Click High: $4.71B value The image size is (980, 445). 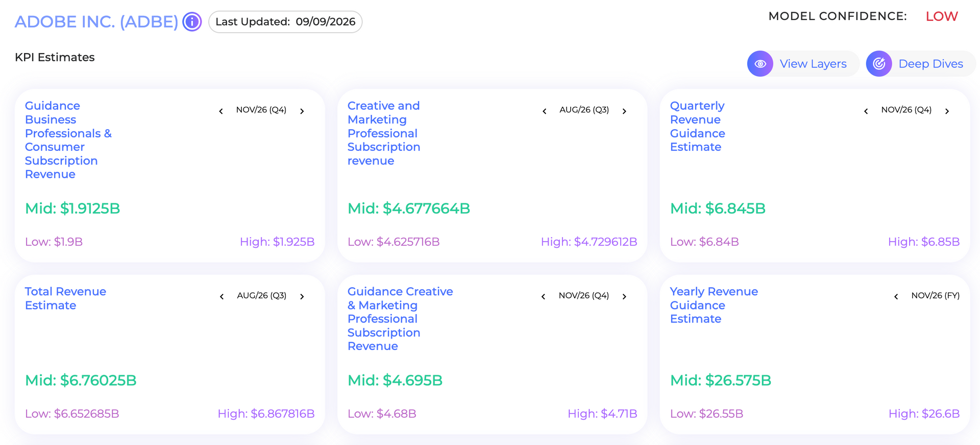602,414
